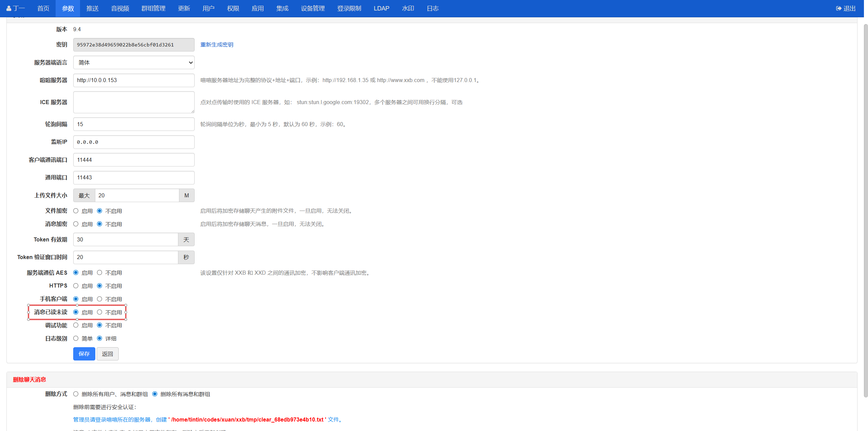
Task: Set the log level to simple
Action: tap(76, 338)
